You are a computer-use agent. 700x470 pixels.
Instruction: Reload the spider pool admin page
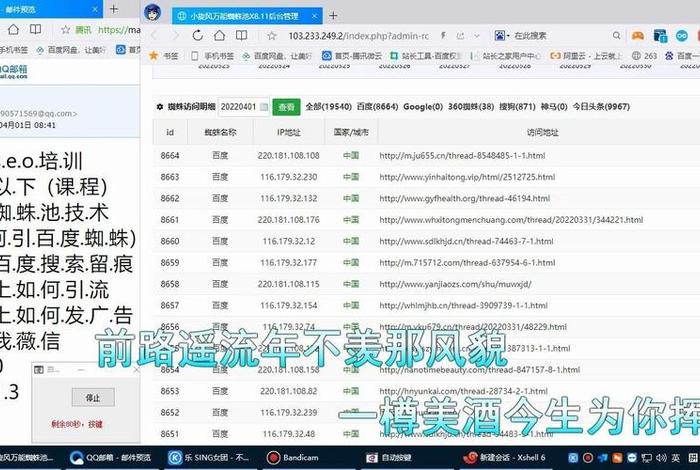coord(197,35)
